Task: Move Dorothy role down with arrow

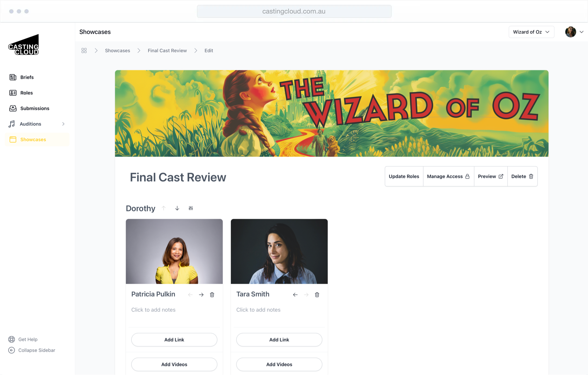Action: click(x=177, y=208)
